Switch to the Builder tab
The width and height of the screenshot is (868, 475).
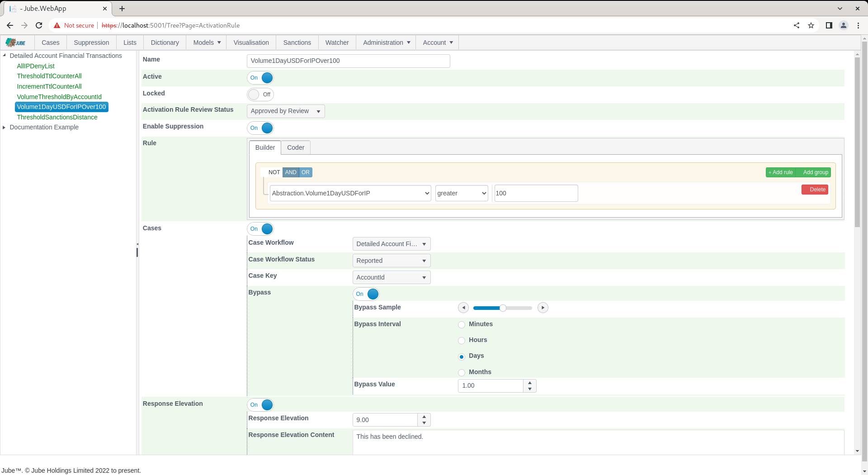[265, 147]
